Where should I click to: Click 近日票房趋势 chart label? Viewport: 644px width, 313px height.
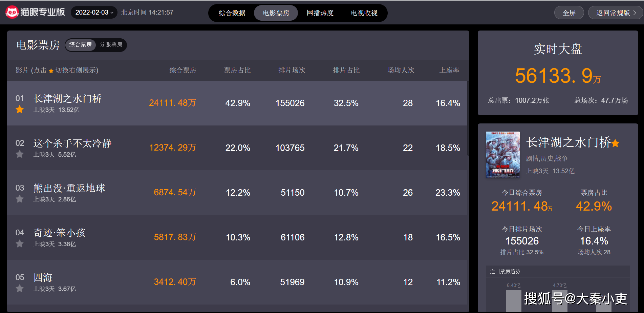tap(505, 271)
